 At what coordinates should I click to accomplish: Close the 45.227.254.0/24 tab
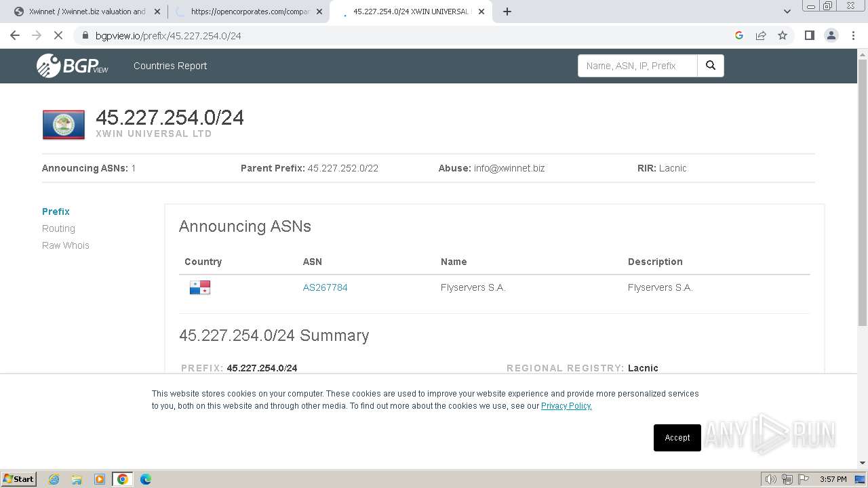481,12
